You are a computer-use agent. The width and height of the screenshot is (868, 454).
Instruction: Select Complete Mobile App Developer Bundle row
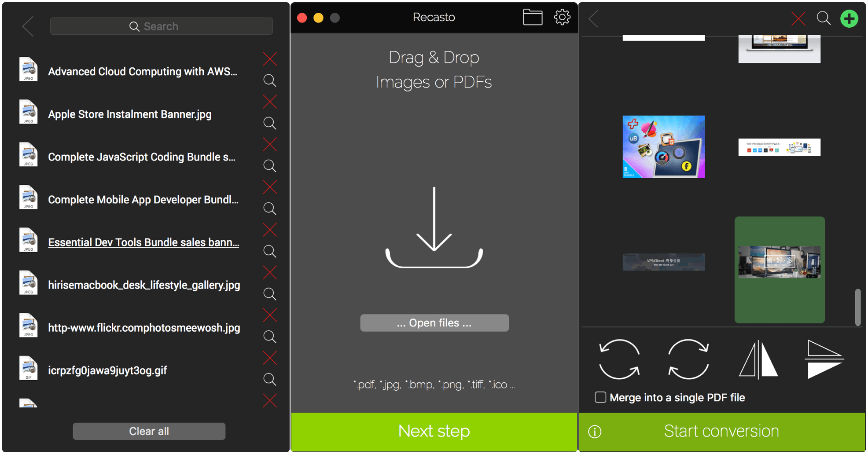(x=143, y=199)
